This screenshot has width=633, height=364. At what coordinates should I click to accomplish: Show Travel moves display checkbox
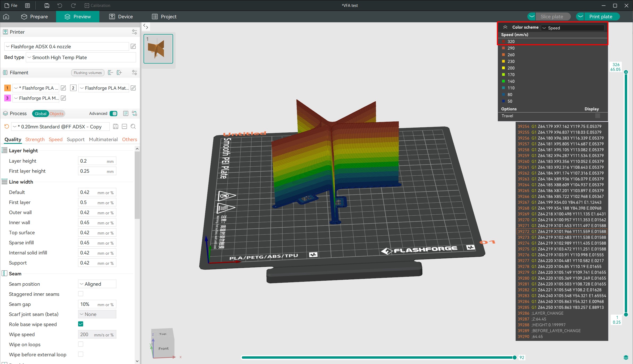598,116
